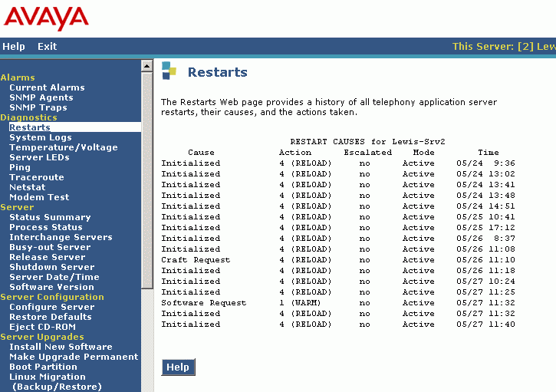Open Server Date/Time page
Screen dimensions: 556x392
point(54,277)
